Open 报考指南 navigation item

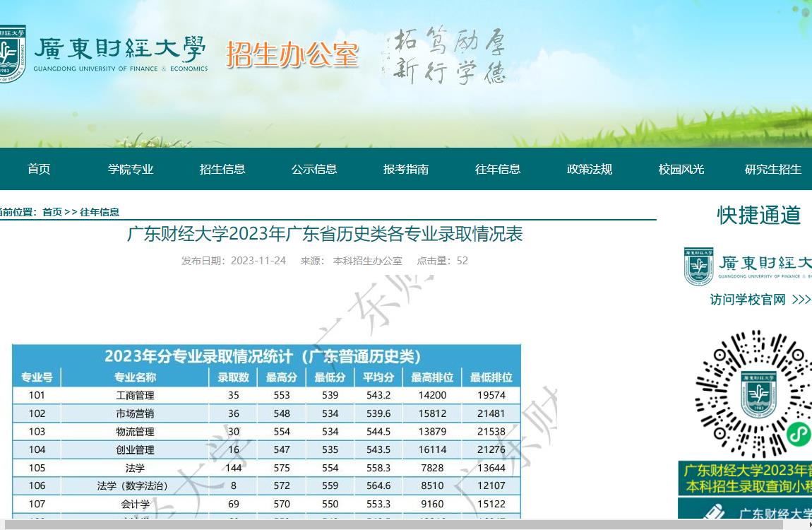[x=405, y=169]
